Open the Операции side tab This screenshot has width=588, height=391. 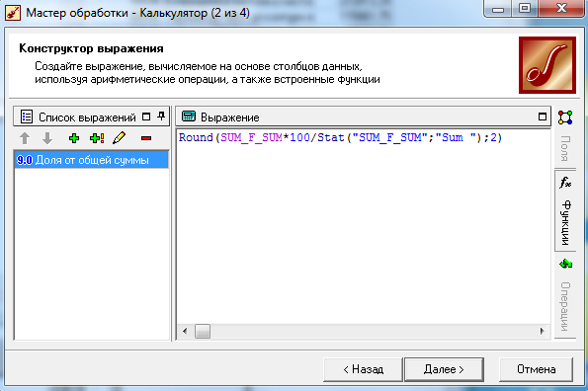click(x=565, y=296)
